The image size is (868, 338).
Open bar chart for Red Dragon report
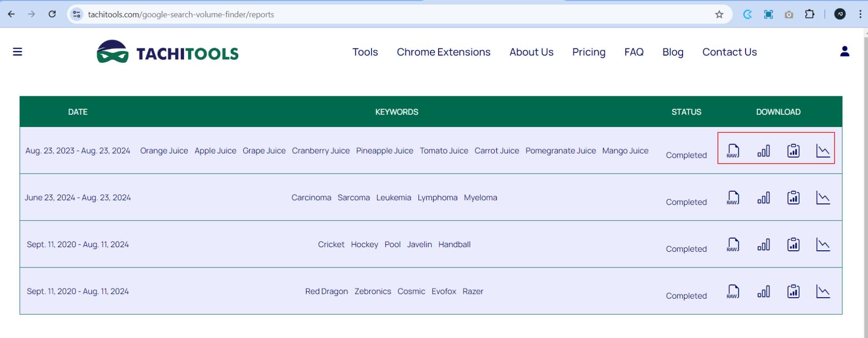coord(764,292)
